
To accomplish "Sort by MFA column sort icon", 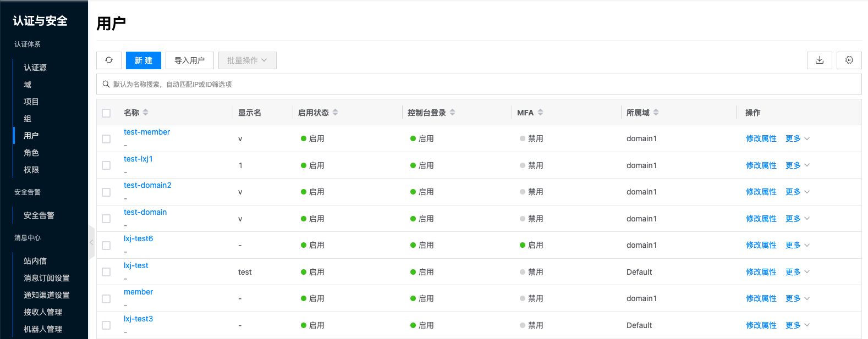I will [541, 113].
